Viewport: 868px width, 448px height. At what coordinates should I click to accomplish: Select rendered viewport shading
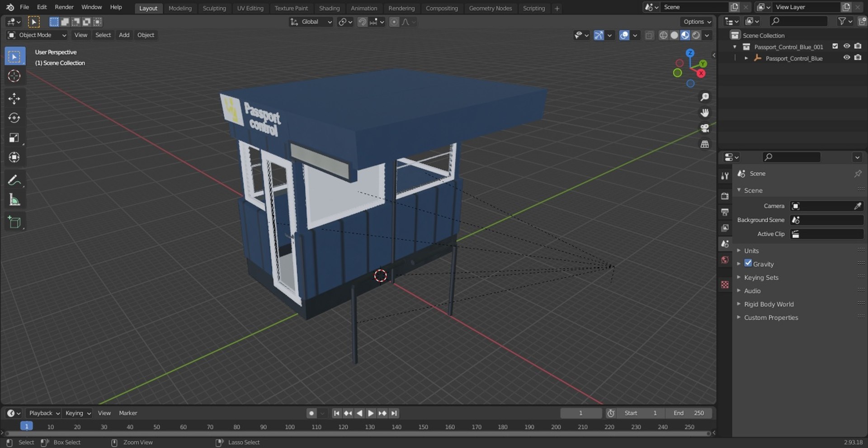tap(696, 35)
